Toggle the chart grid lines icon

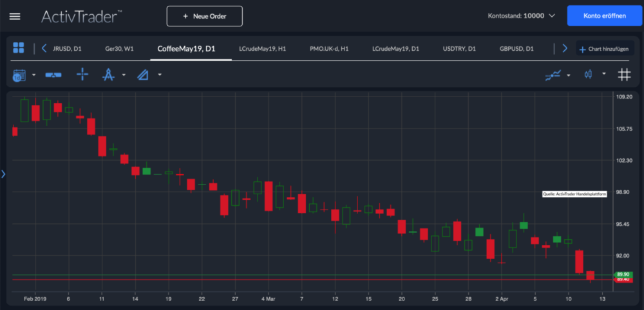pyautogui.click(x=624, y=75)
